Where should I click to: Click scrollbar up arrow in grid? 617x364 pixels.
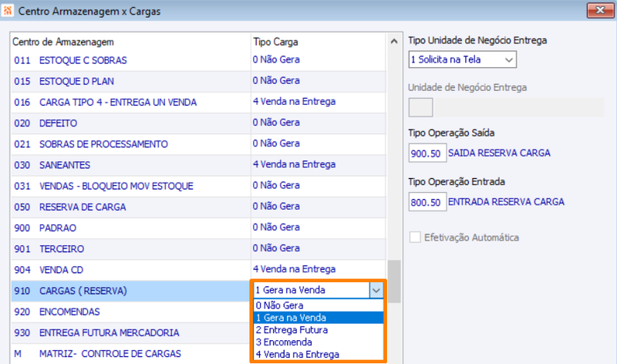coord(394,42)
